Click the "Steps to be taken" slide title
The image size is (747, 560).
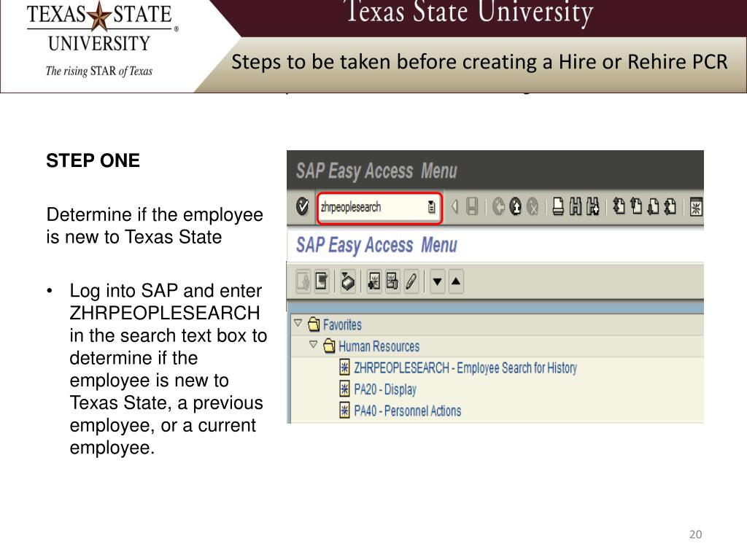479,63
